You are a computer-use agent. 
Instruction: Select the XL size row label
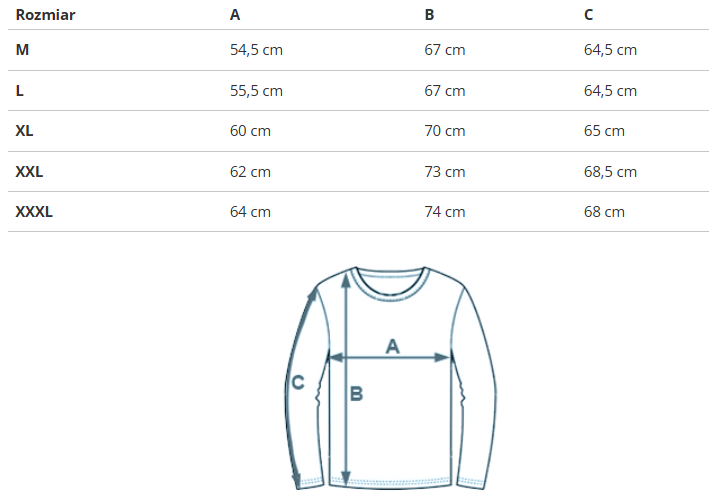coord(25,131)
